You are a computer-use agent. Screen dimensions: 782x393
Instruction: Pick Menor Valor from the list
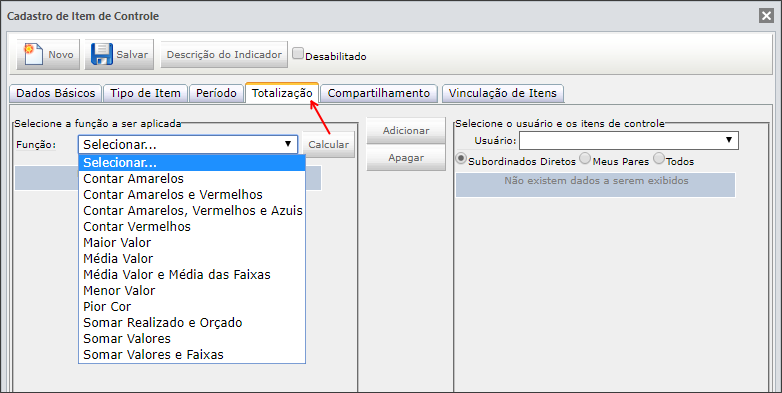[x=192, y=290]
